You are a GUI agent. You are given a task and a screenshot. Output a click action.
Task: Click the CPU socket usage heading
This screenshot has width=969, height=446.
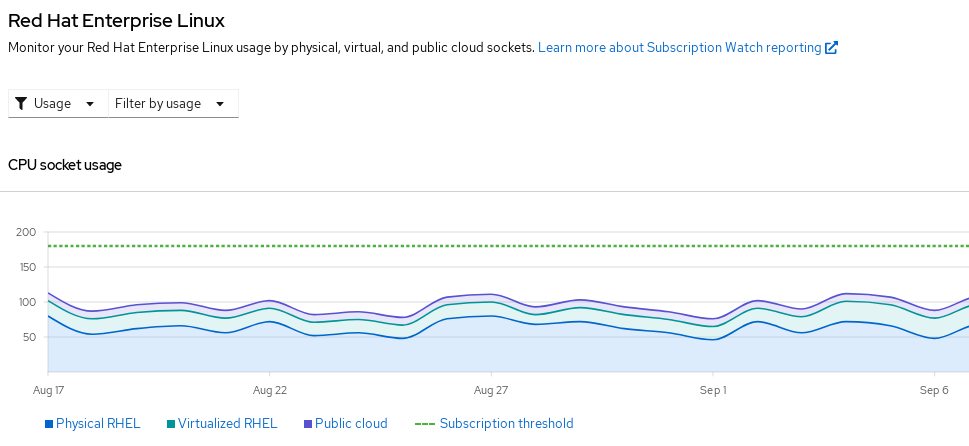click(x=65, y=165)
